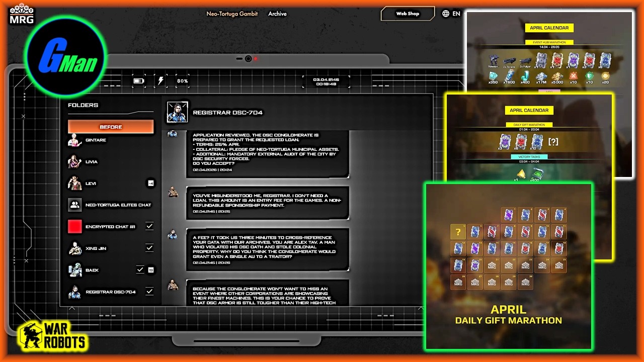Select the GINTARE contact name
This screenshot has width=644, height=362.
(96, 140)
